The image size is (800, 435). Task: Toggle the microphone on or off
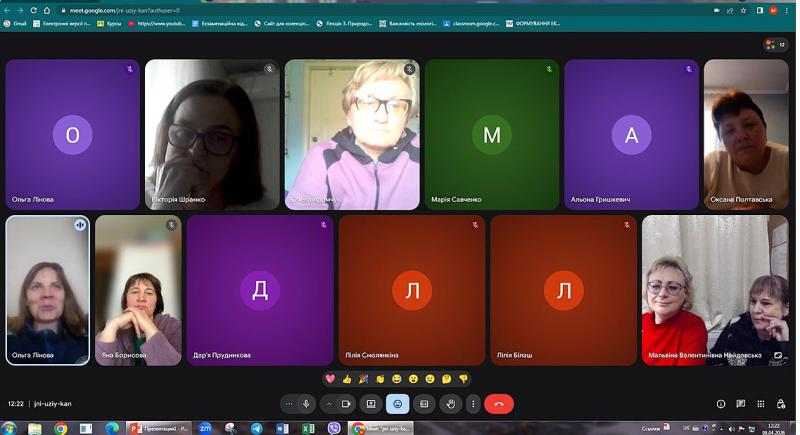click(x=306, y=404)
